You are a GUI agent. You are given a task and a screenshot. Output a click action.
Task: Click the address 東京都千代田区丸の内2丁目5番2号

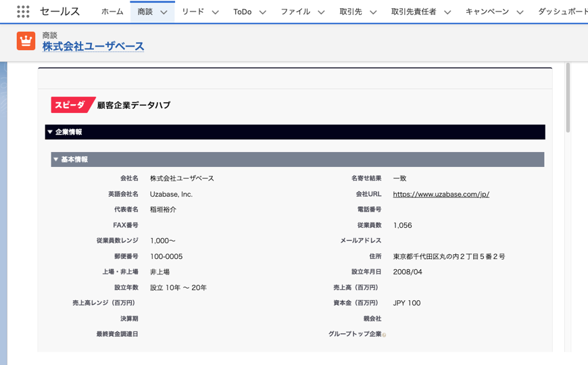[449, 256]
